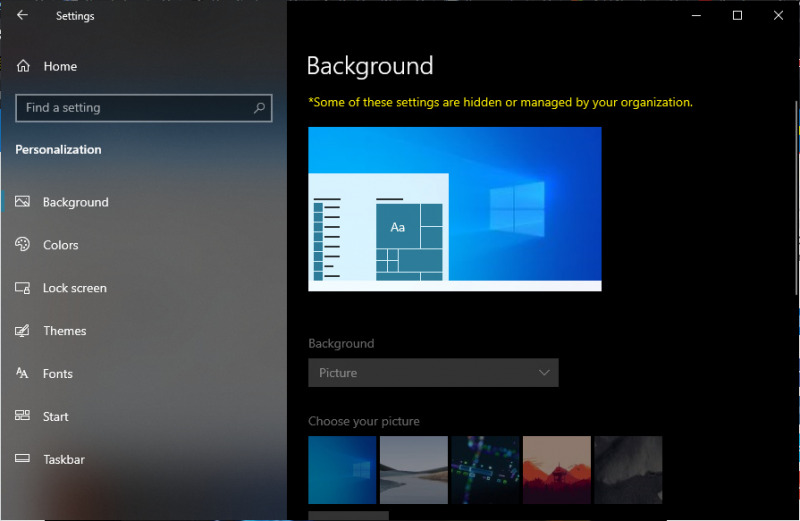Click the Start tiles icon
Viewport: 800px width, 521px height.
tap(22, 415)
